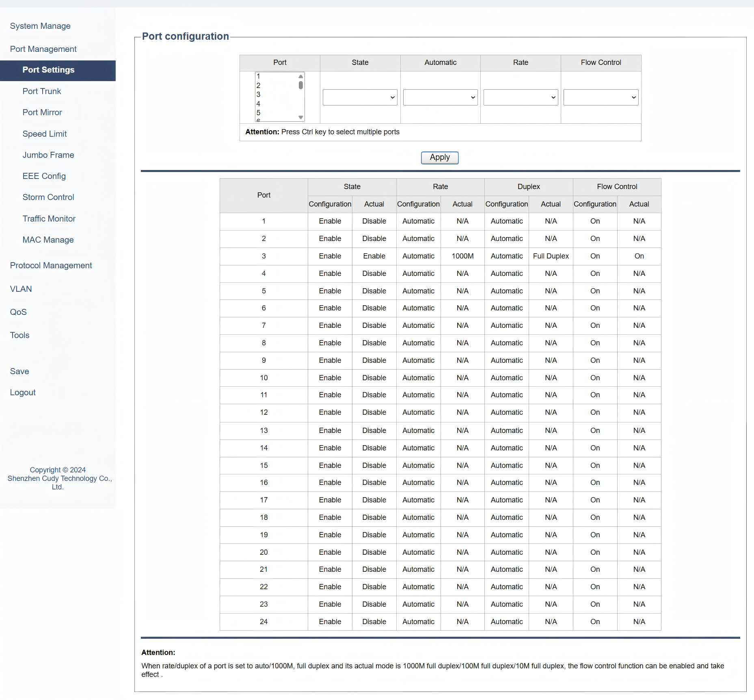Click the Flow Control column header in status table

pyautogui.click(x=617, y=187)
